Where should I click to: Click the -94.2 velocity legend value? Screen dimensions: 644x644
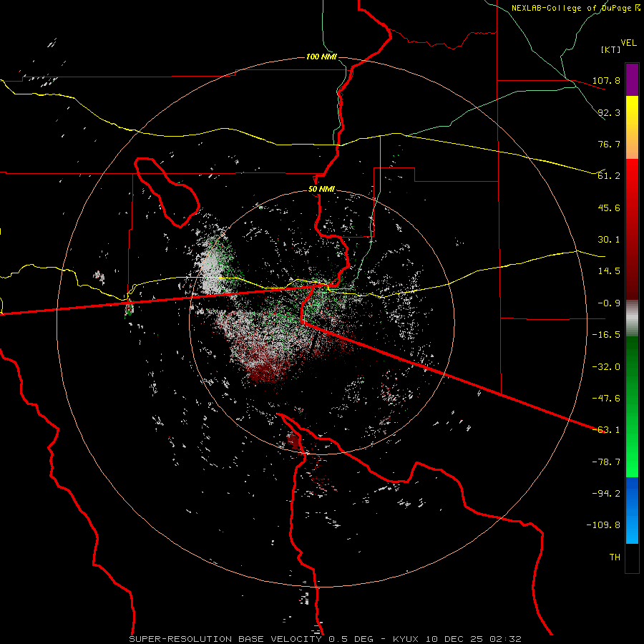click(x=606, y=494)
